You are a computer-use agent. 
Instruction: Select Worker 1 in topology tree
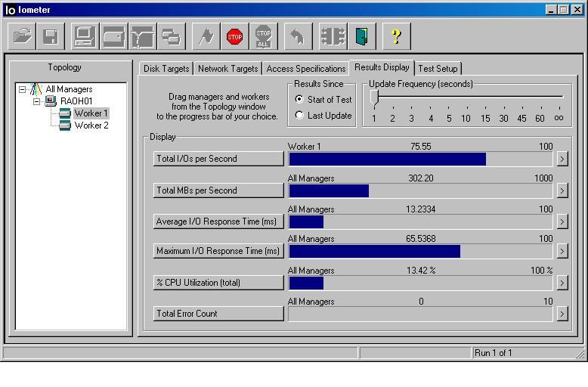tap(91, 113)
